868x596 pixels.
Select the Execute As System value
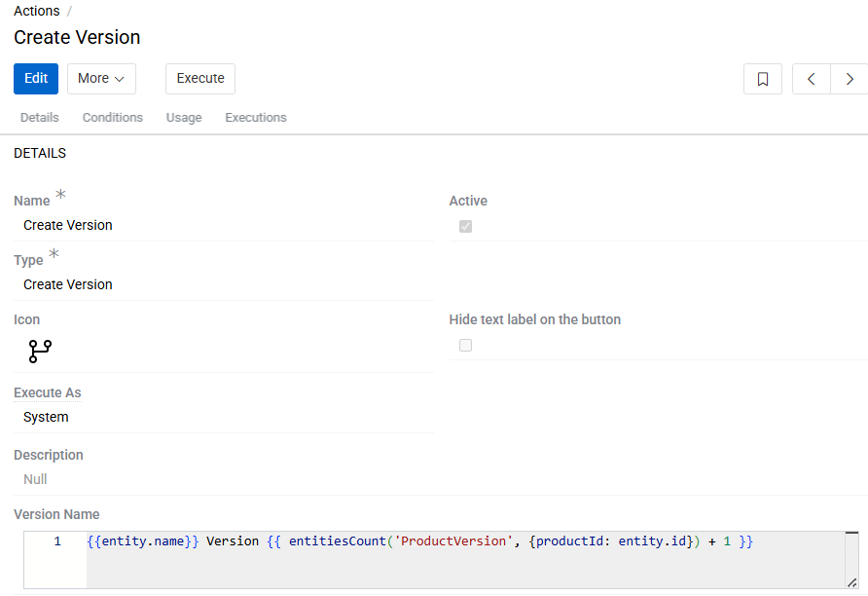[46, 417]
